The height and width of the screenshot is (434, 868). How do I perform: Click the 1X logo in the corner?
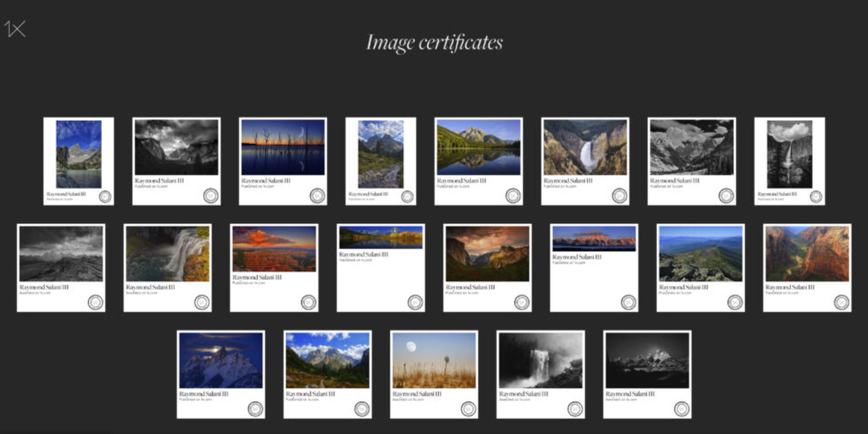pyautogui.click(x=15, y=30)
